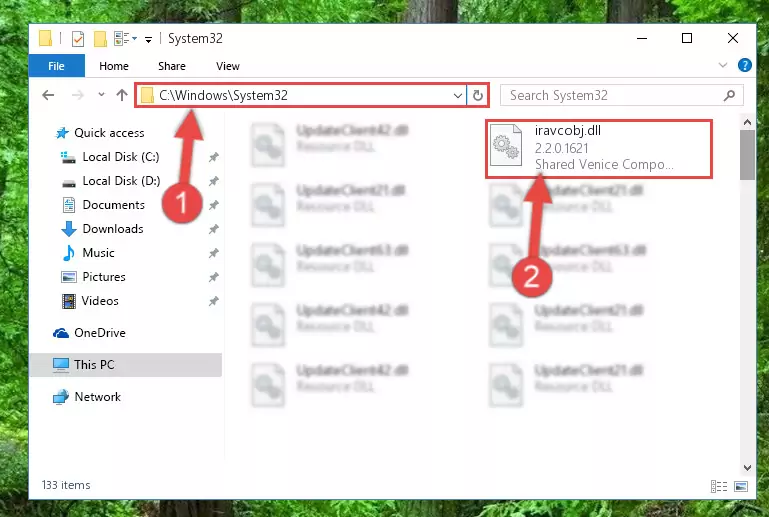Image resolution: width=769 pixels, height=517 pixels.
Task: Click the pin icon next to Music
Action: pyautogui.click(x=213, y=253)
